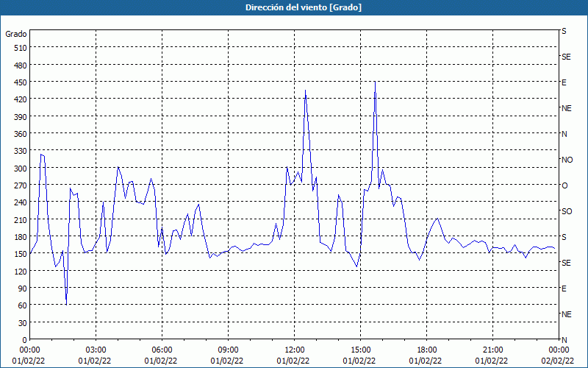Select the "00:00" label above 02/02/22
The height and width of the screenshot is (368, 588).
[559, 350]
